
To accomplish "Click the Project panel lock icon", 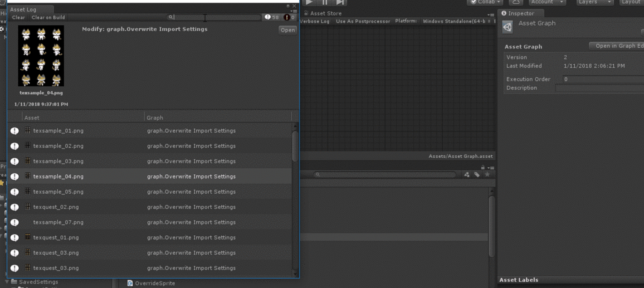I will [483, 168].
